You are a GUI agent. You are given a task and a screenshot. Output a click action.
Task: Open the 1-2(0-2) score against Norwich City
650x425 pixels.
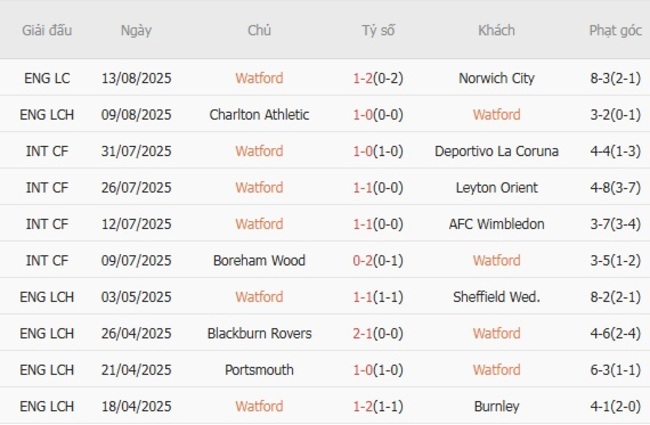[378, 78]
